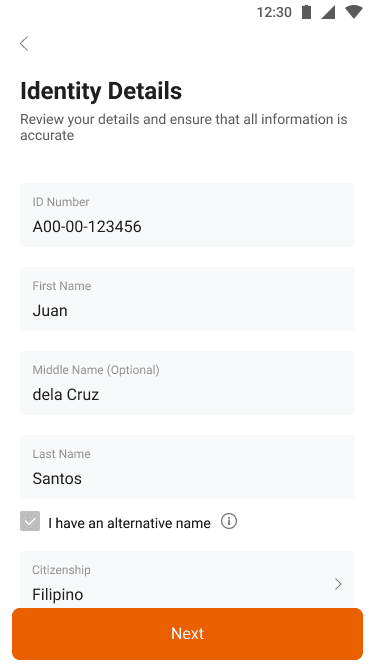Edit the ID Number field A00-00-123456
Image resolution: width=375 pixels, height=667 pixels.
click(x=187, y=215)
